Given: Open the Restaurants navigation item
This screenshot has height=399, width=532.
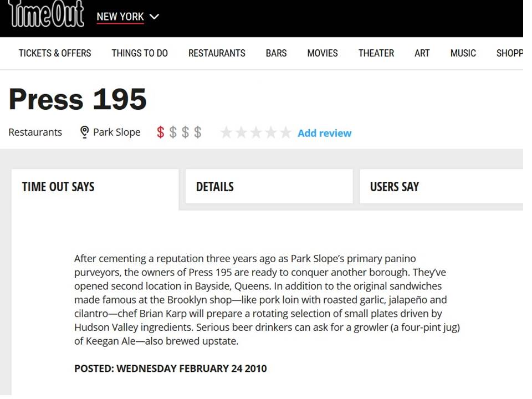Looking at the screenshot, I should (217, 53).
